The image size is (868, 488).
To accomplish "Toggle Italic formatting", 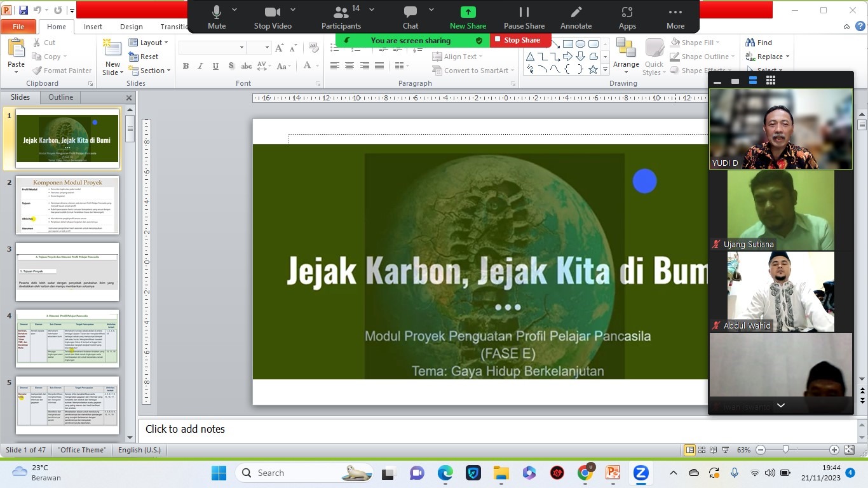I will [x=201, y=66].
